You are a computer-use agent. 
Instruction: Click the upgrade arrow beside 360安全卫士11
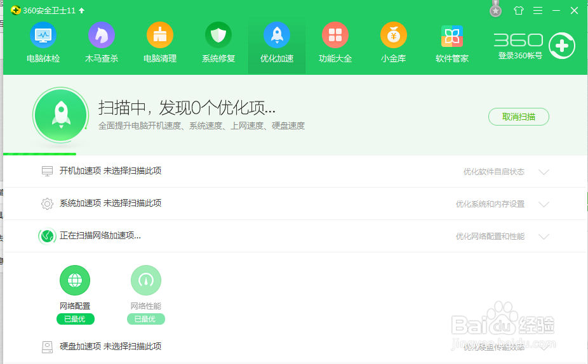tap(82, 11)
